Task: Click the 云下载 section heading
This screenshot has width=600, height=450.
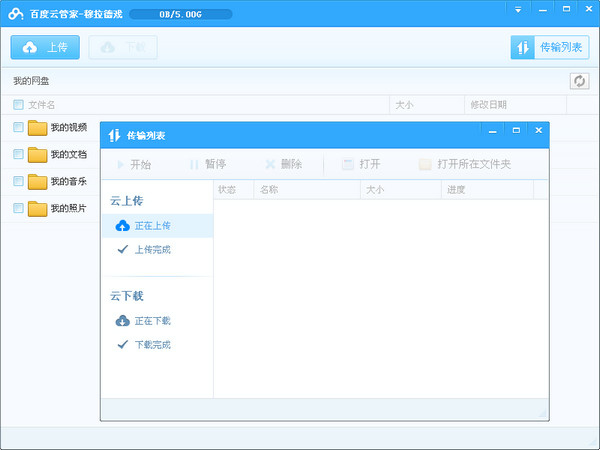Action: pyautogui.click(x=127, y=296)
